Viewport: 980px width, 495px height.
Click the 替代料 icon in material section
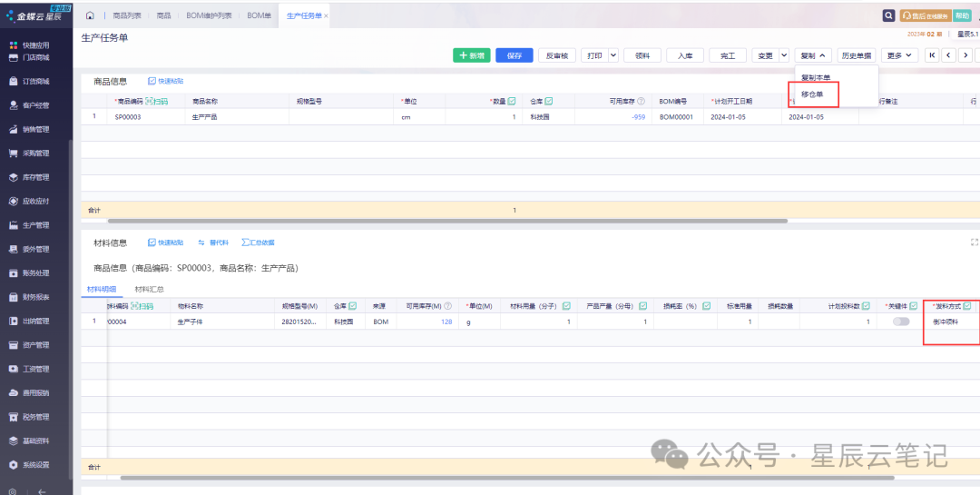pos(201,243)
